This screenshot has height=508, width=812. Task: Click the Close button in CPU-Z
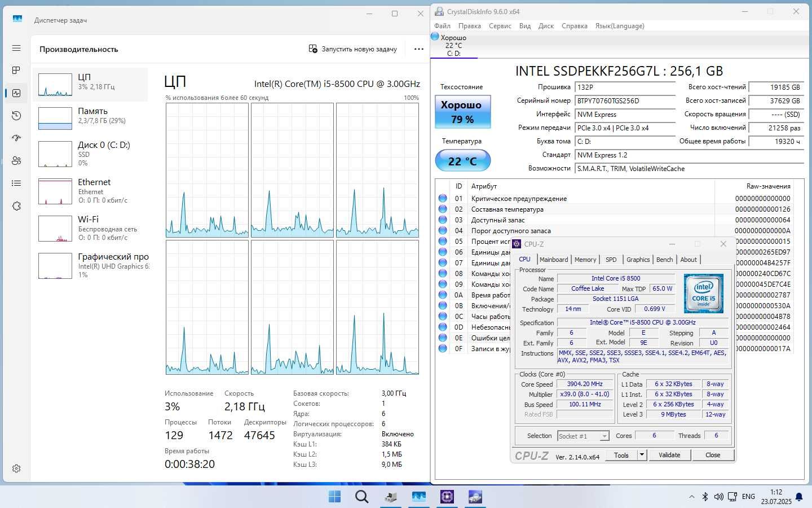713,455
